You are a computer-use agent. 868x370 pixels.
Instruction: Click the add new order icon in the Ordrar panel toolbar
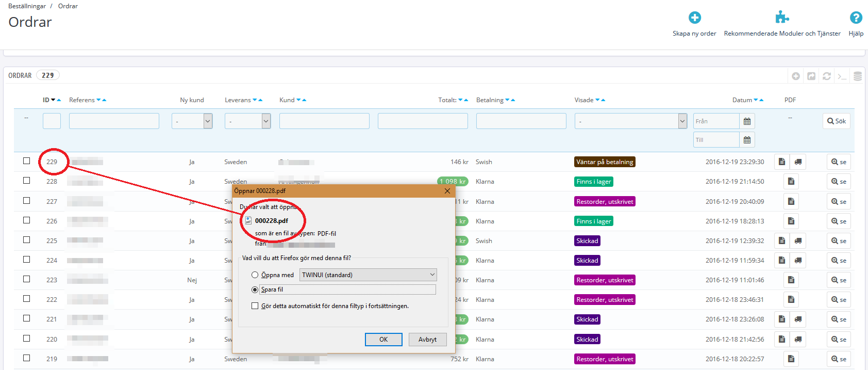point(796,76)
